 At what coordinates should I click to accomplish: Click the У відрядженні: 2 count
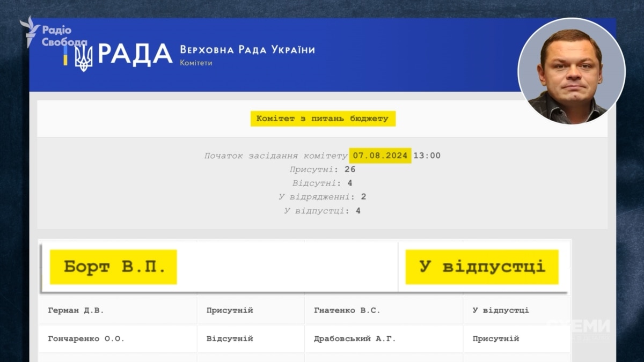322,197
